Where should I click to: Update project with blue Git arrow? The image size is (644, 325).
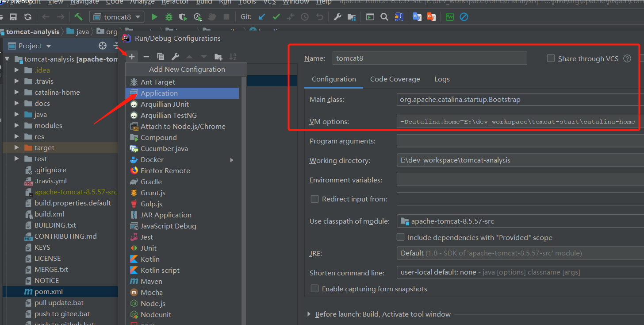(x=262, y=17)
